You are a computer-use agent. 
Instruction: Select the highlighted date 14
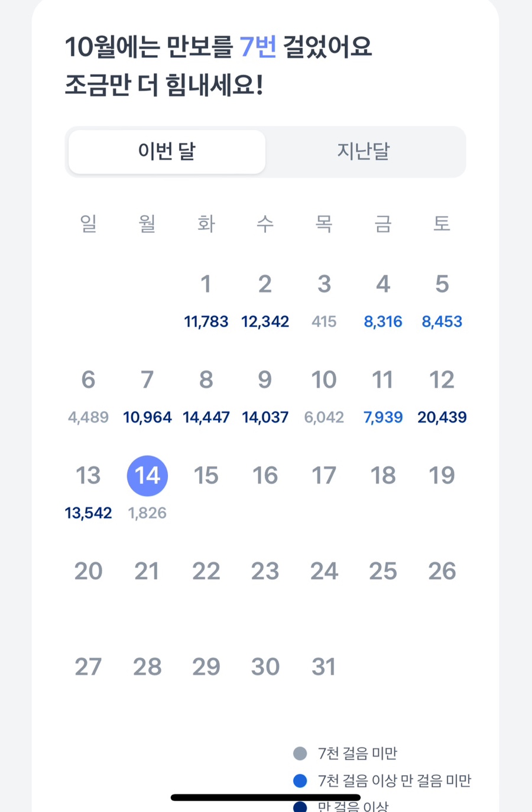click(147, 476)
